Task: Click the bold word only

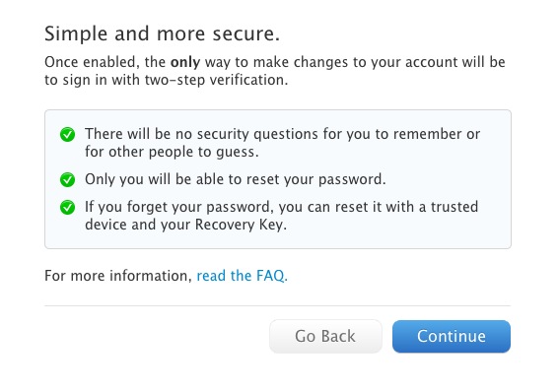Action: coord(185,62)
